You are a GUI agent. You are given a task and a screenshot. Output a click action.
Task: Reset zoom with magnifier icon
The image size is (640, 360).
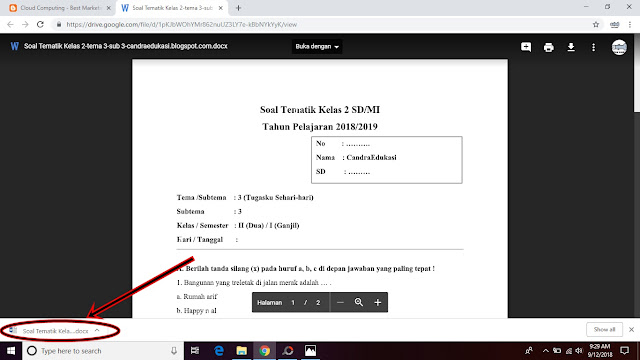pos(359,302)
